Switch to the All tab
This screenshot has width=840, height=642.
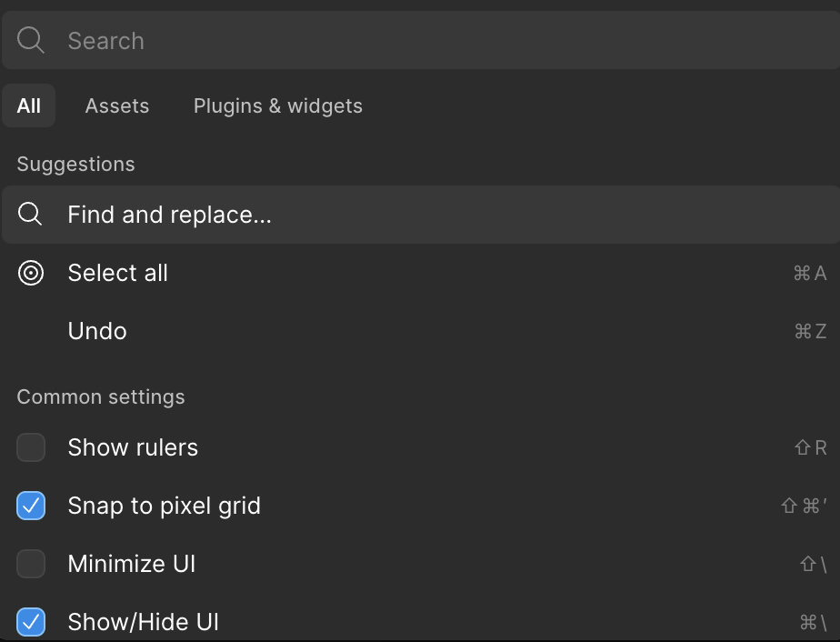tap(29, 105)
